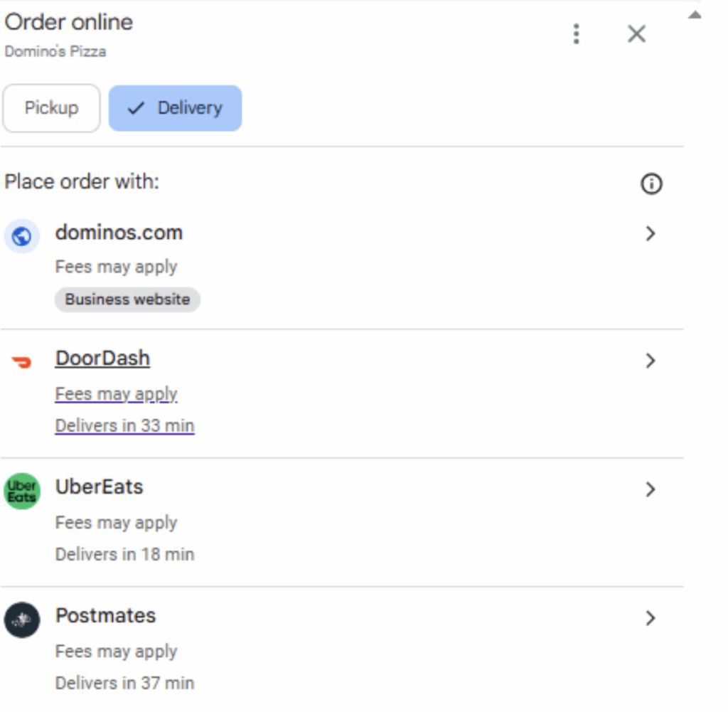
Task: Open the DoorDash ordering link
Action: click(102, 358)
